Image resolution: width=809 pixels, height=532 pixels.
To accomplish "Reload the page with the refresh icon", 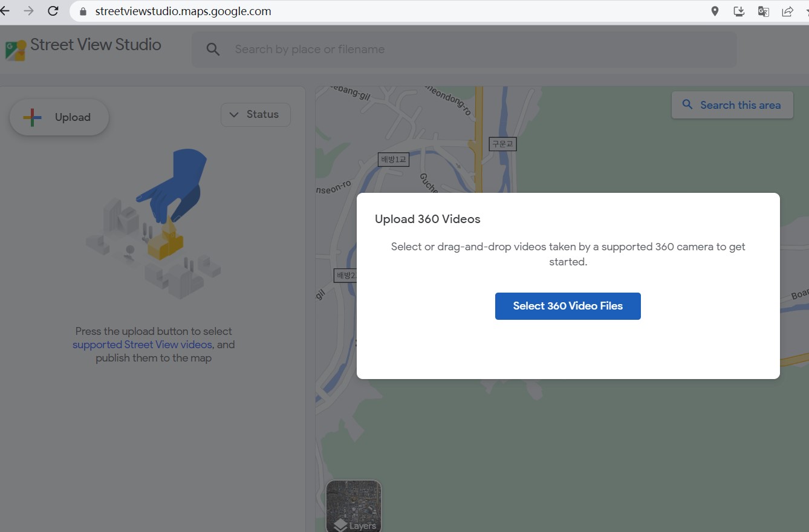I will point(53,11).
